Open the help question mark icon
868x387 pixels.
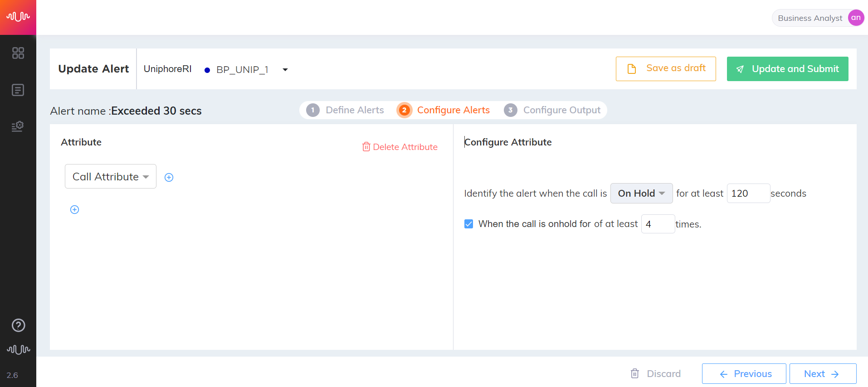pos(18,325)
